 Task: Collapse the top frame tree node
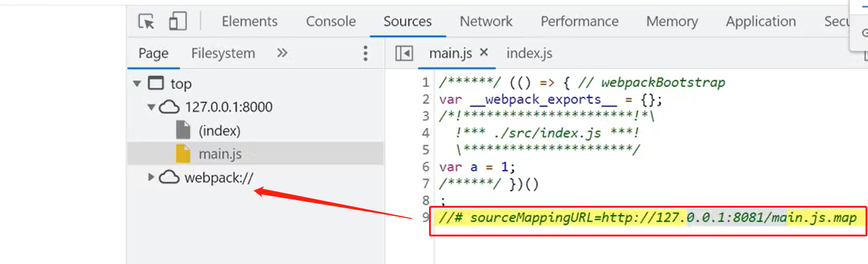coord(137,84)
